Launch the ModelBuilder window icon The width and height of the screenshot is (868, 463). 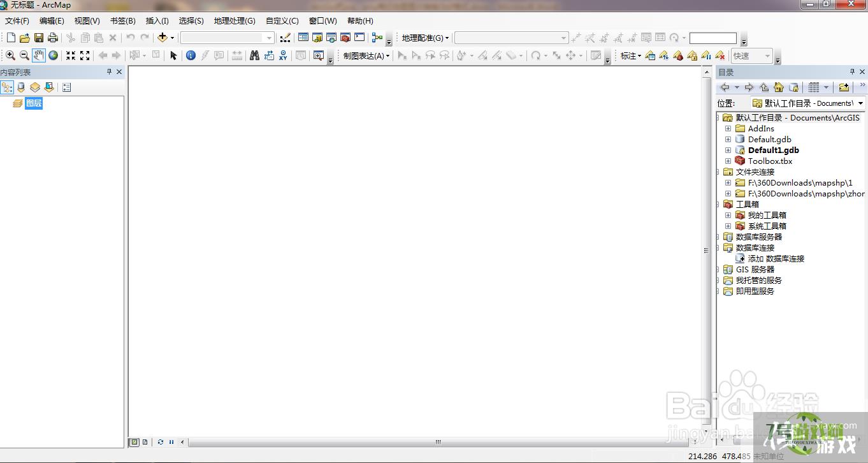pos(377,38)
